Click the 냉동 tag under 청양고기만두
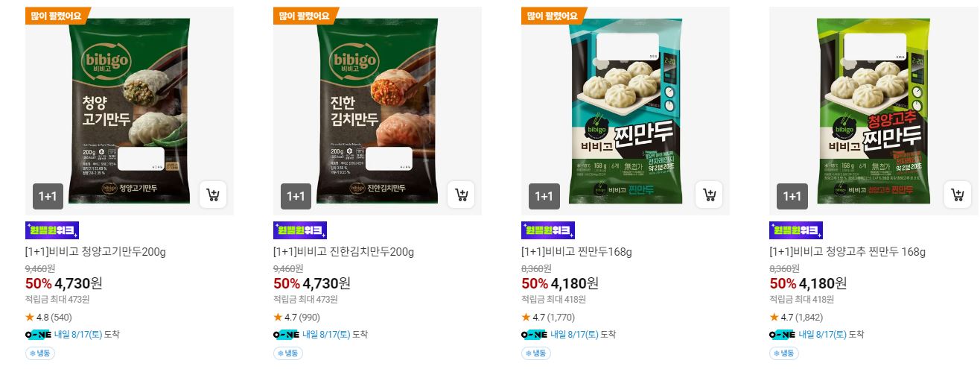980x369 pixels. [x=41, y=353]
